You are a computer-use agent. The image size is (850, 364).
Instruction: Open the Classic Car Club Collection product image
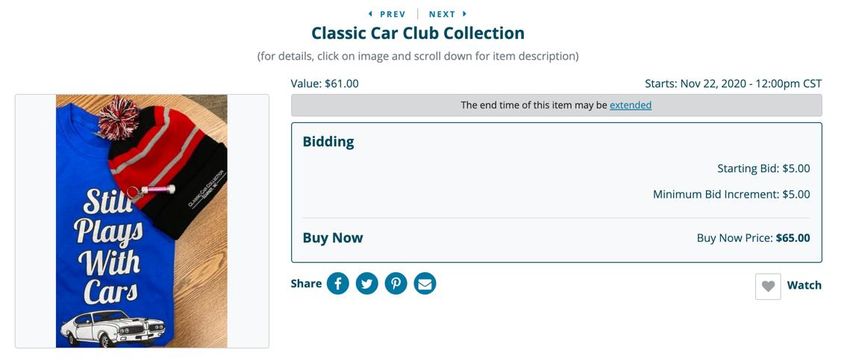[x=142, y=221]
